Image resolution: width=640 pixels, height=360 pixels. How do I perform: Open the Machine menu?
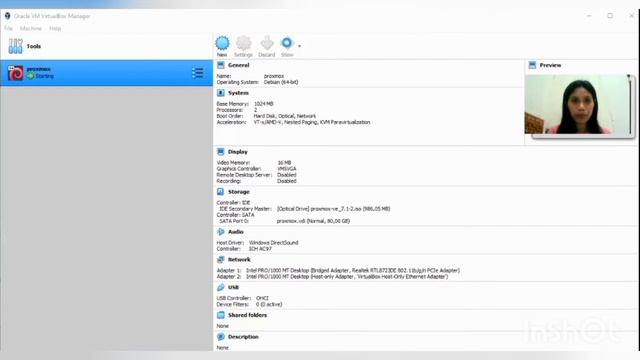pos(31,29)
